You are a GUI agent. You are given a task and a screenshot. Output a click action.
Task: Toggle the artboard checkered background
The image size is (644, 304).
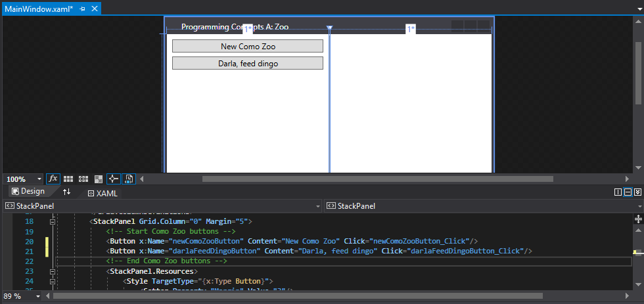(x=99, y=179)
